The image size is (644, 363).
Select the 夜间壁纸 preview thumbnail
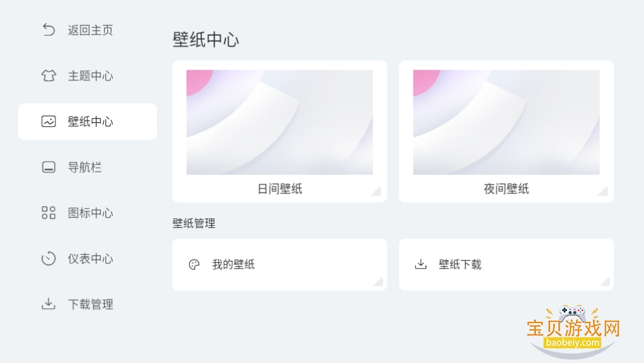pyautogui.click(x=506, y=122)
